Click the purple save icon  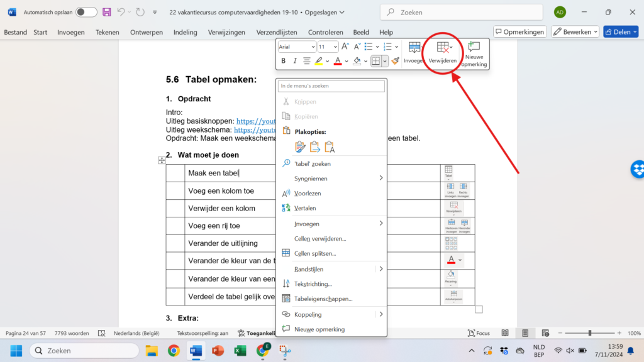click(x=106, y=12)
